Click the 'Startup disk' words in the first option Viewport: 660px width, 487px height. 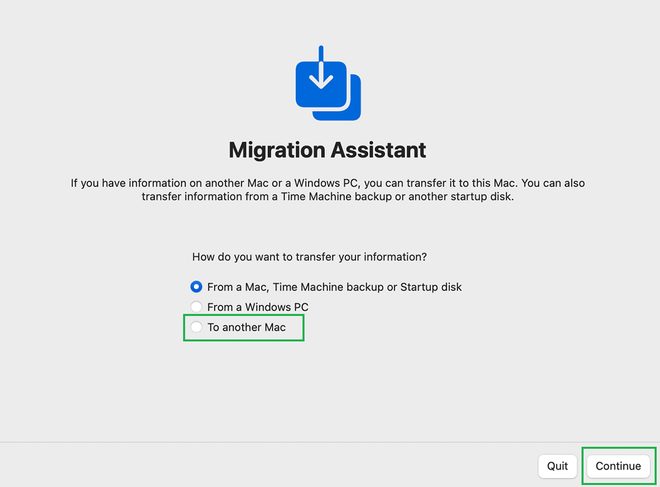431,287
